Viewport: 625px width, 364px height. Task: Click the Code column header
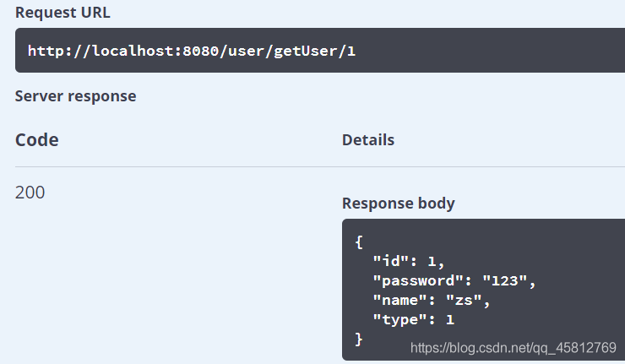pos(37,140)
